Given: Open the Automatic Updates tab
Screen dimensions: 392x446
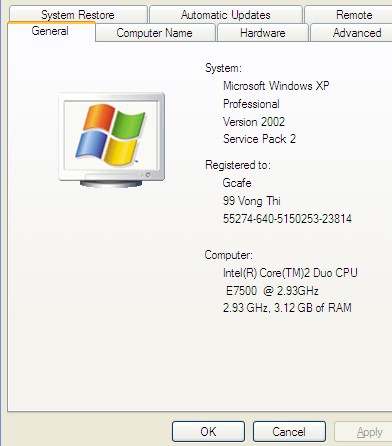Looking at the screenshot, I should pos(226,15).
